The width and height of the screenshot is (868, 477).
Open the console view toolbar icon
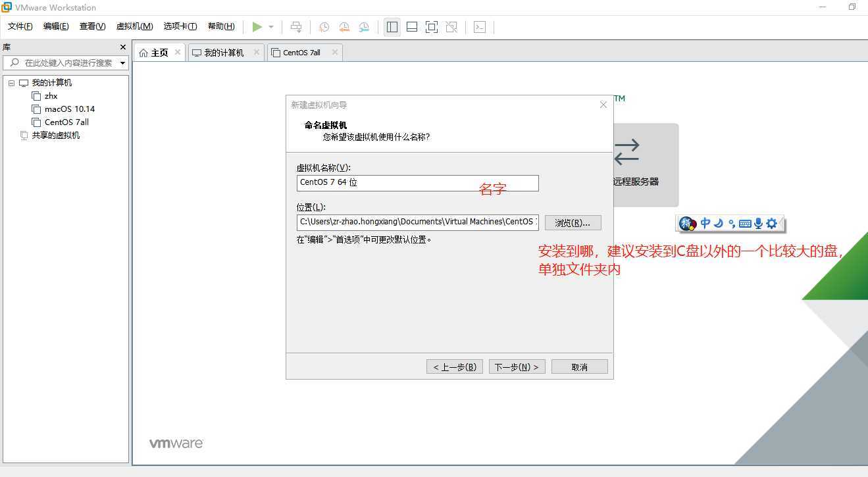[480, 27]
